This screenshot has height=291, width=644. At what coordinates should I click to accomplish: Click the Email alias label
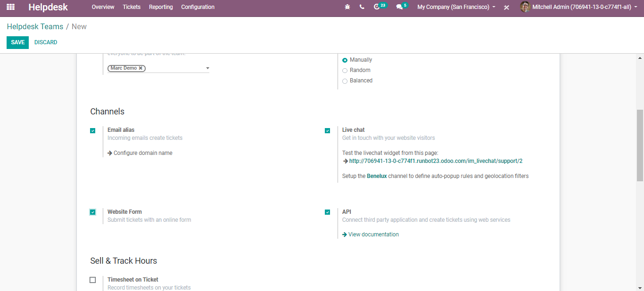121,130
